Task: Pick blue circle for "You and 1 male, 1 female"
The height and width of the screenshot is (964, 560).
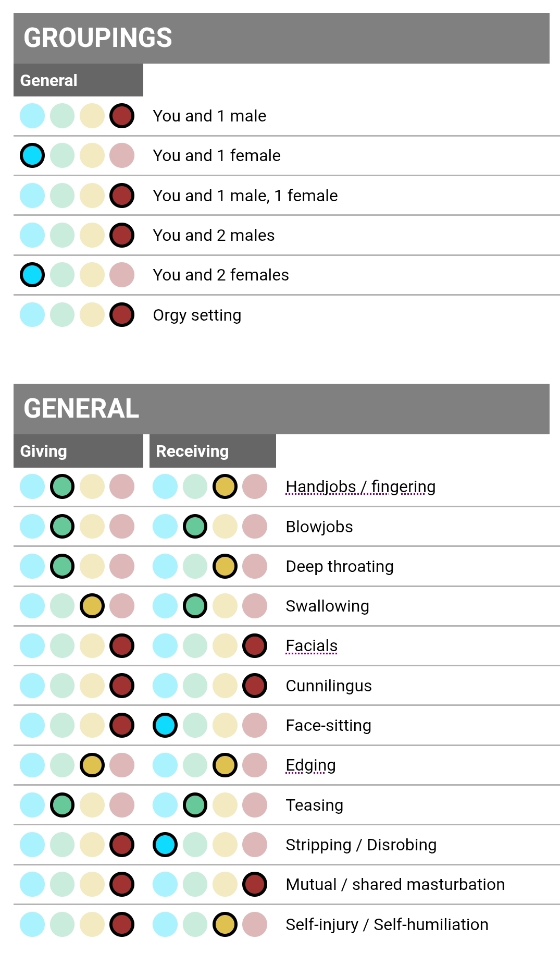Action: pos(32,196)
